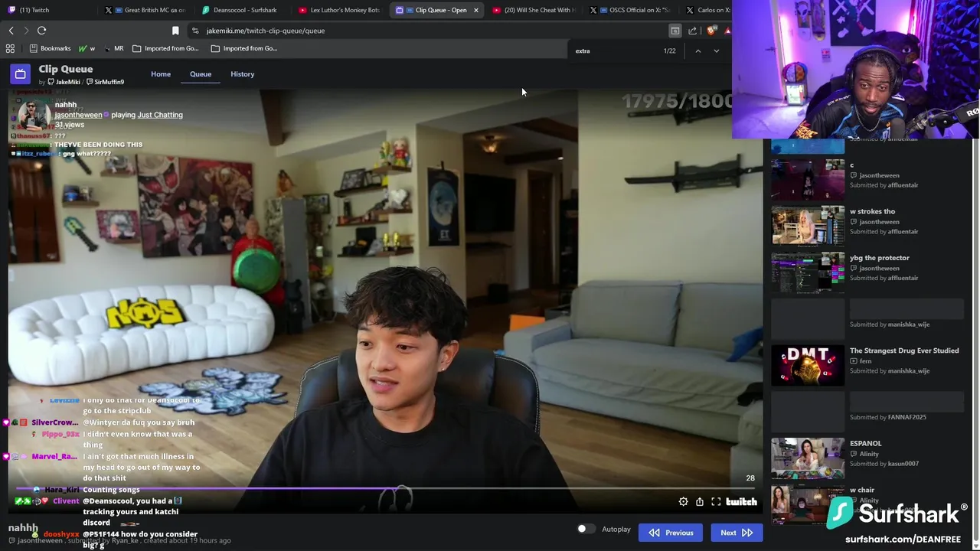Open SirMuffin9 author link
The width and height of the screenshot is (980, 551).
point(105,82)
